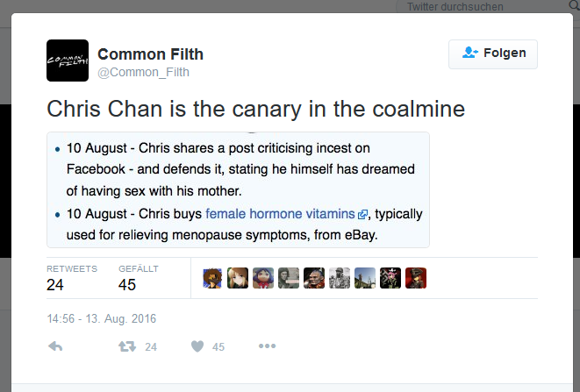Click the tweet timestamp 14:56 - 13. Aug. 2016
Viewport: 580px width, 392px height.
tap(102, 318)
